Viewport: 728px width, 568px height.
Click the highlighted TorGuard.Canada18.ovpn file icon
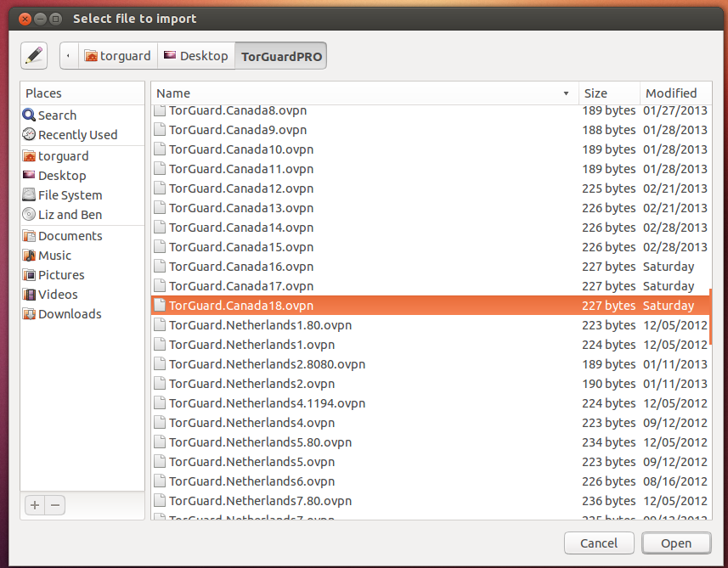160,305
